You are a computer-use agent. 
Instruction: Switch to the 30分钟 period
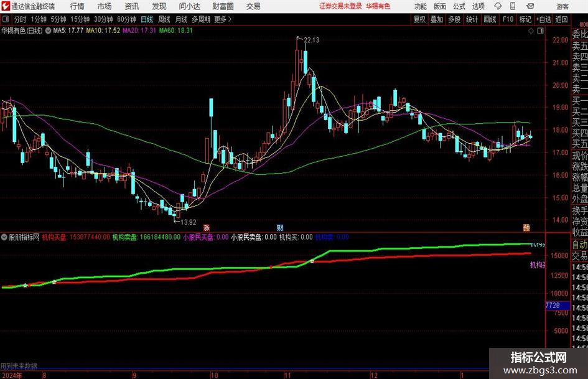click(103, 19)
